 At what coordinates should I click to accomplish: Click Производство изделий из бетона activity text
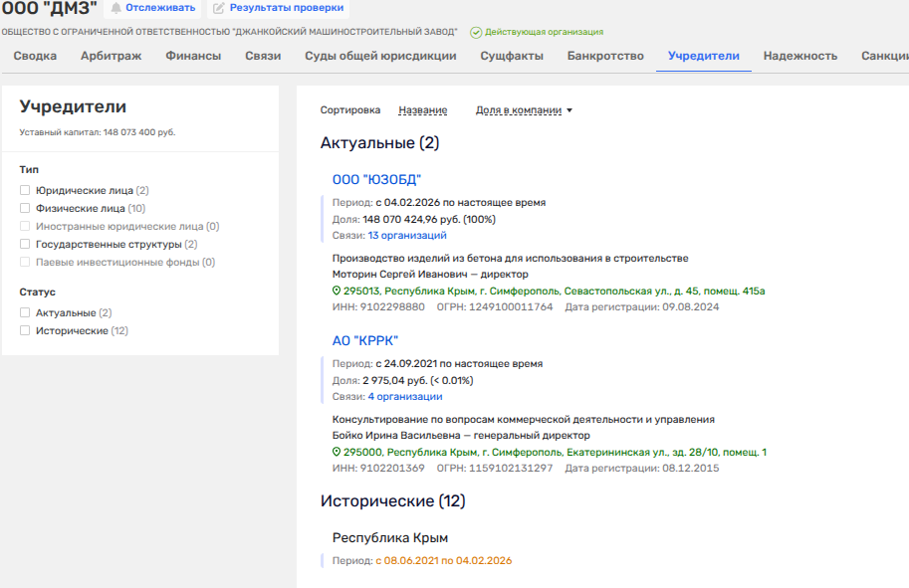pyautogui.click(x=510, y=258)
